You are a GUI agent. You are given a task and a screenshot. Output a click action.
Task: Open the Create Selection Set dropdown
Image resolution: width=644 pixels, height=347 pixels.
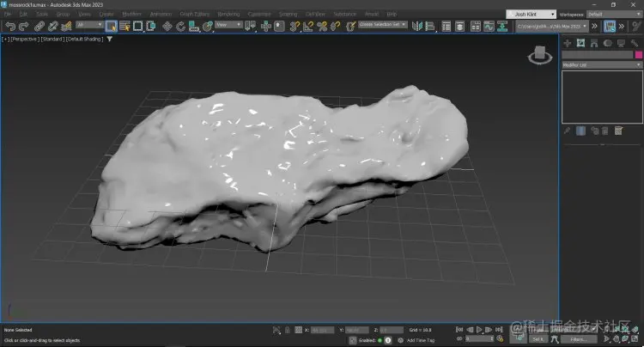point(383,24)
